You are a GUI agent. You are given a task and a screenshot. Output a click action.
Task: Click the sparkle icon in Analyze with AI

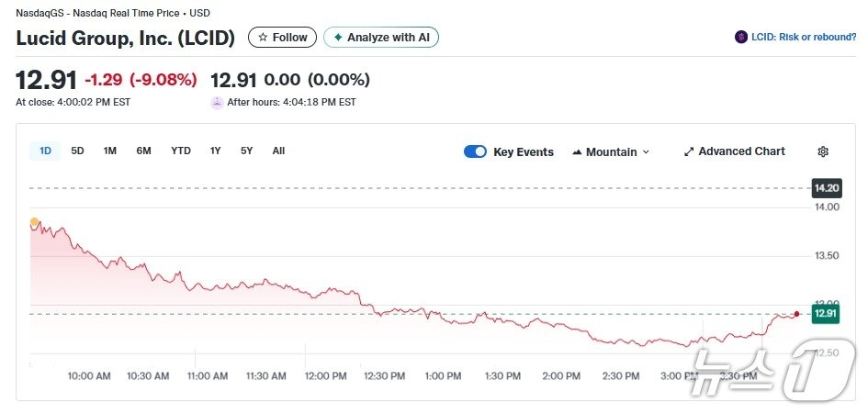(x=338, y=38)
